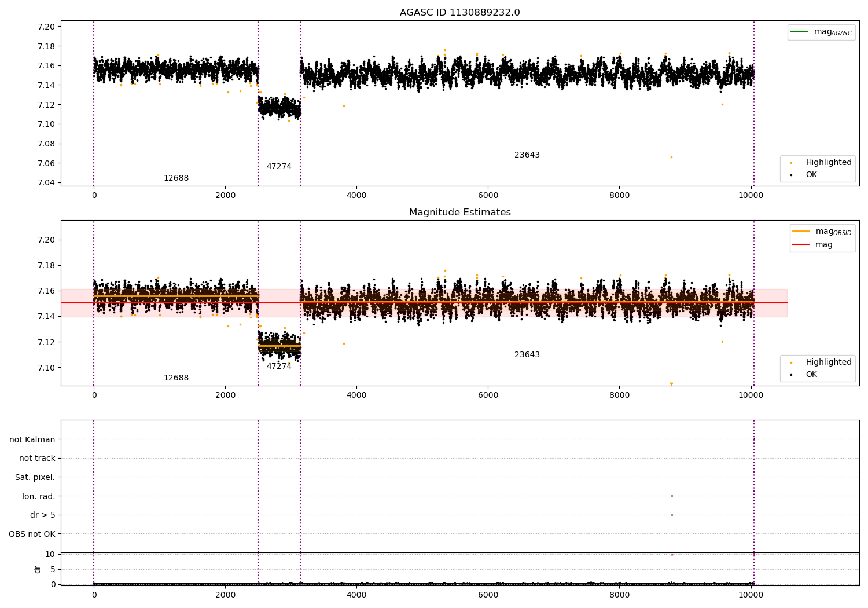Click the '7.20' y-tick of the top plot
This screenshot has height=608, width=868.
click(x=46, y=27)
